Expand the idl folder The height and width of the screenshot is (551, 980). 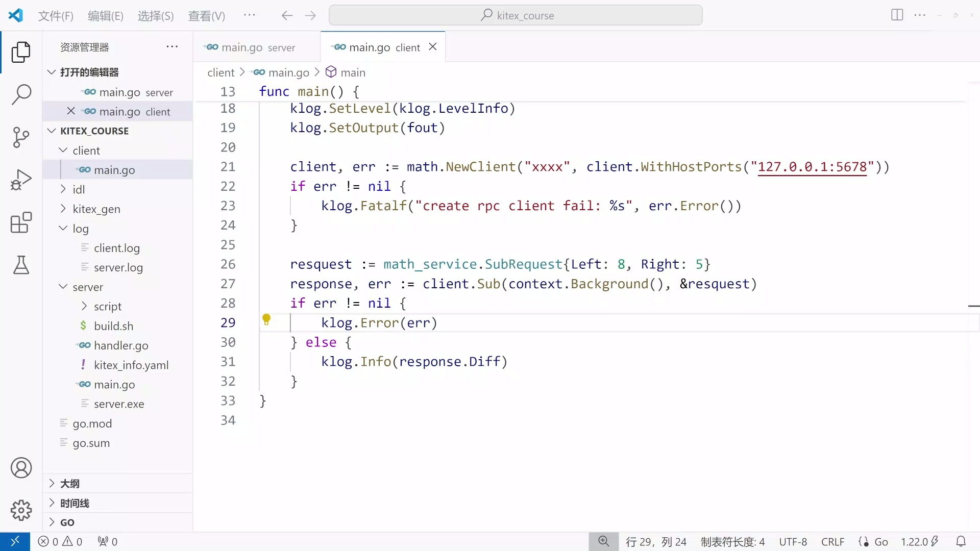click(79, 189)
